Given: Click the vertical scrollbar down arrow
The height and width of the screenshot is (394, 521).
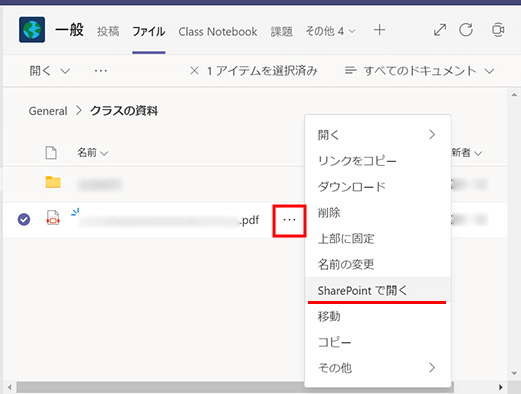Looking at the screenshot, I should point(514,373).
